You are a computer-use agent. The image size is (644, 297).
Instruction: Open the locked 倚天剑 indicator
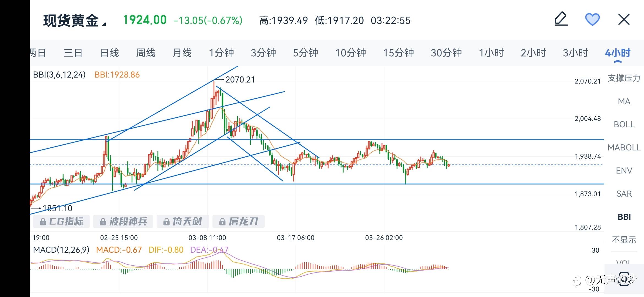[x=182, y=221]
